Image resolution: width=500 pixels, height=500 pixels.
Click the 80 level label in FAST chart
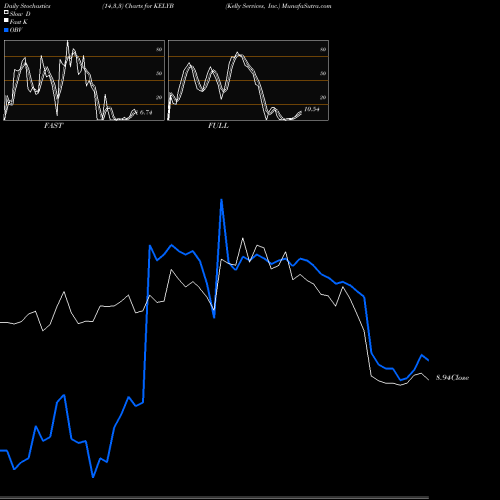coord(159,49)
